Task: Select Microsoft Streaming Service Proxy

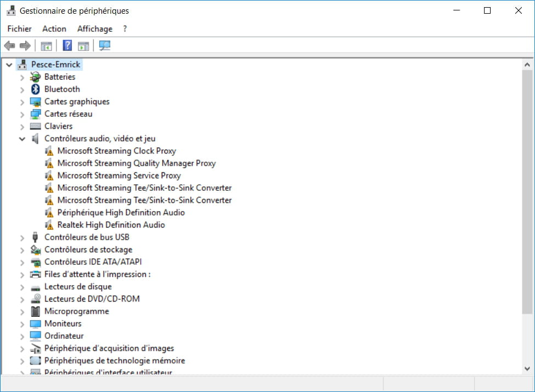Action: point(119,175)
